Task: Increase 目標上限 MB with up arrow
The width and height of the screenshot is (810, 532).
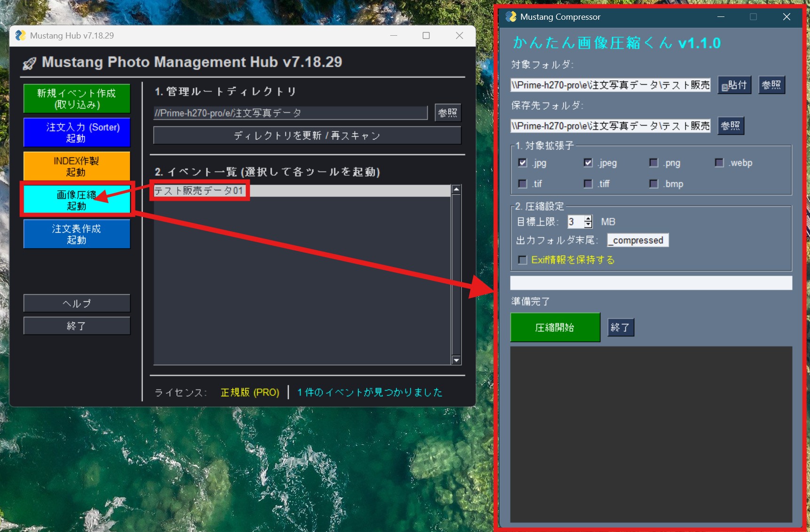Action: pyautogui.click(x=588, y=219)
